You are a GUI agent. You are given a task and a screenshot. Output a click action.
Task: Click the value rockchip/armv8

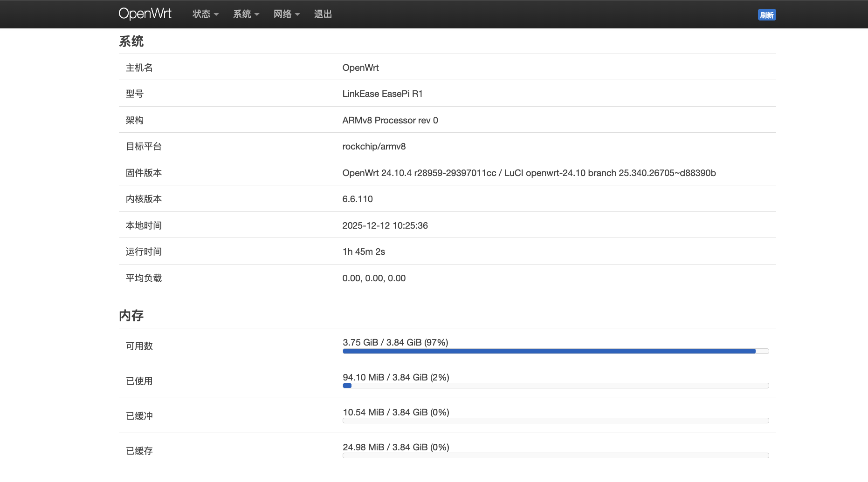(x=374, y=146)
